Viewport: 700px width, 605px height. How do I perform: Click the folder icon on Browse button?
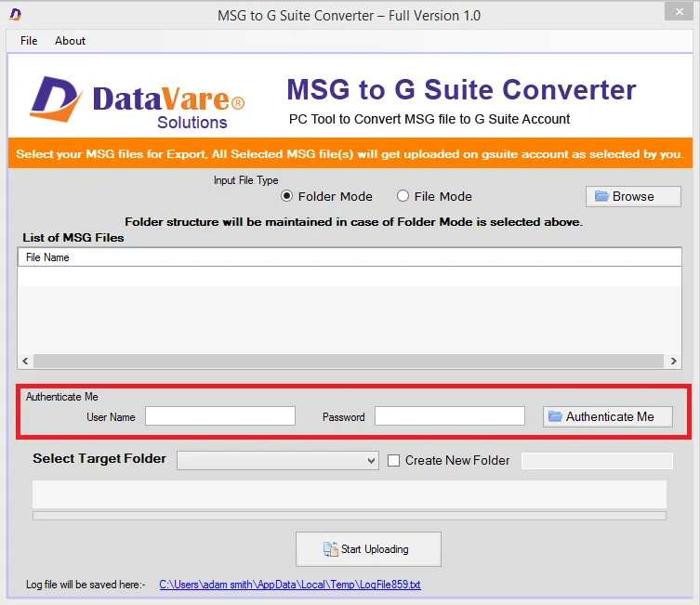coord(601,196)
